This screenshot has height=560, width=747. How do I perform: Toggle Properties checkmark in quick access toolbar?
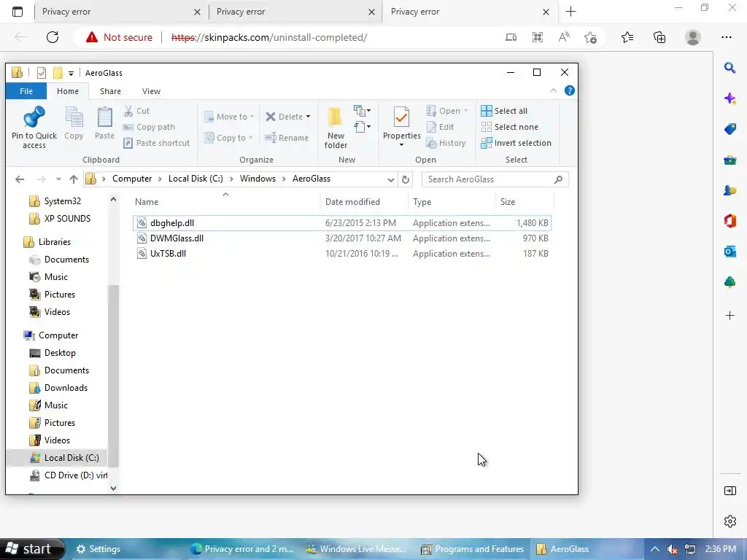pyautogui.click(x=42, y=73)
